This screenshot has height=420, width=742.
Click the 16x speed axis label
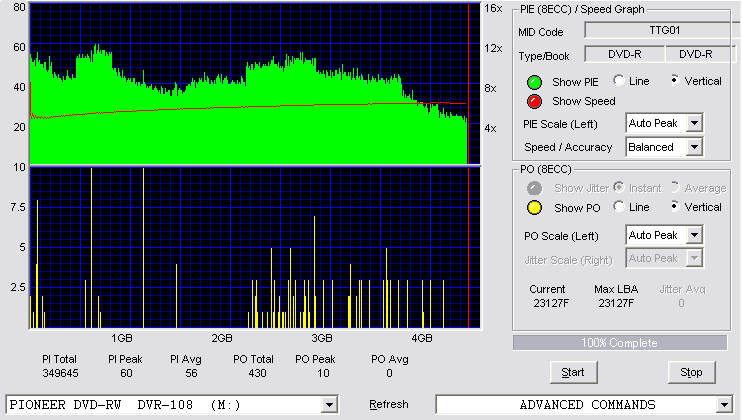click(493, 9)
